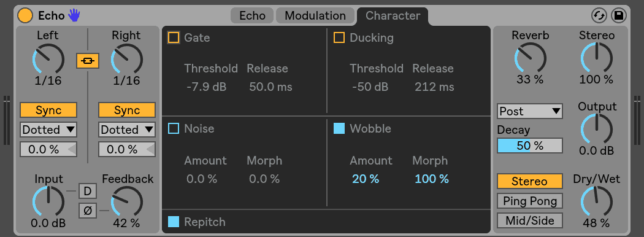Enable the Gate checkbox
Viewport: 644px width, 237px height.
click(x=174, y=38)
